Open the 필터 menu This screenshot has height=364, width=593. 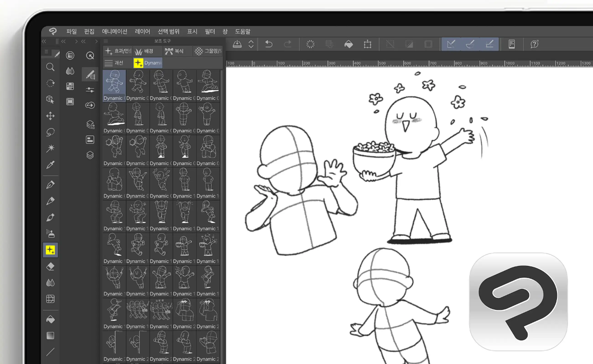(210, 31)
